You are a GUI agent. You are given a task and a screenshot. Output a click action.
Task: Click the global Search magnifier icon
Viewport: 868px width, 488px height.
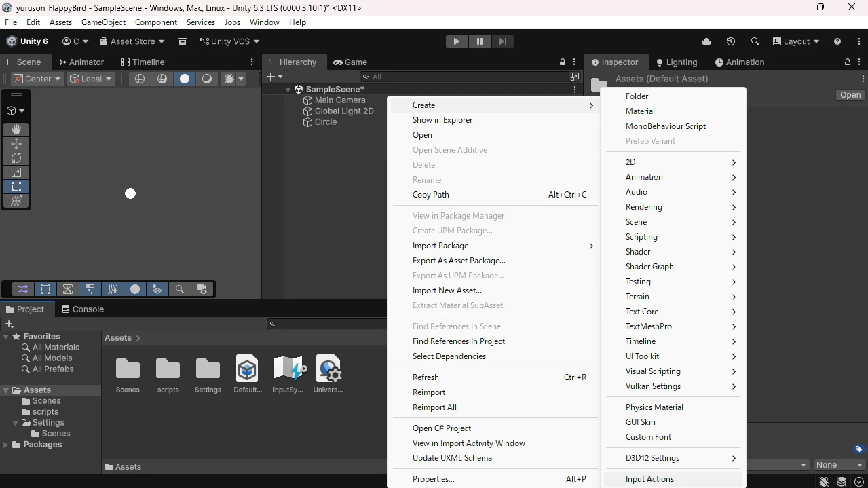[x=755, y=41]
